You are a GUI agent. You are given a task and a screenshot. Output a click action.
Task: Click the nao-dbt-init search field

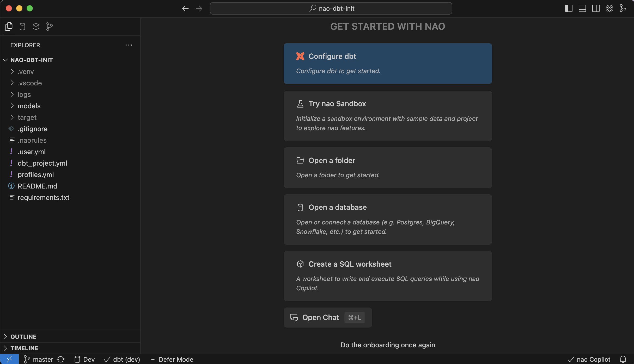click(331, 8)
